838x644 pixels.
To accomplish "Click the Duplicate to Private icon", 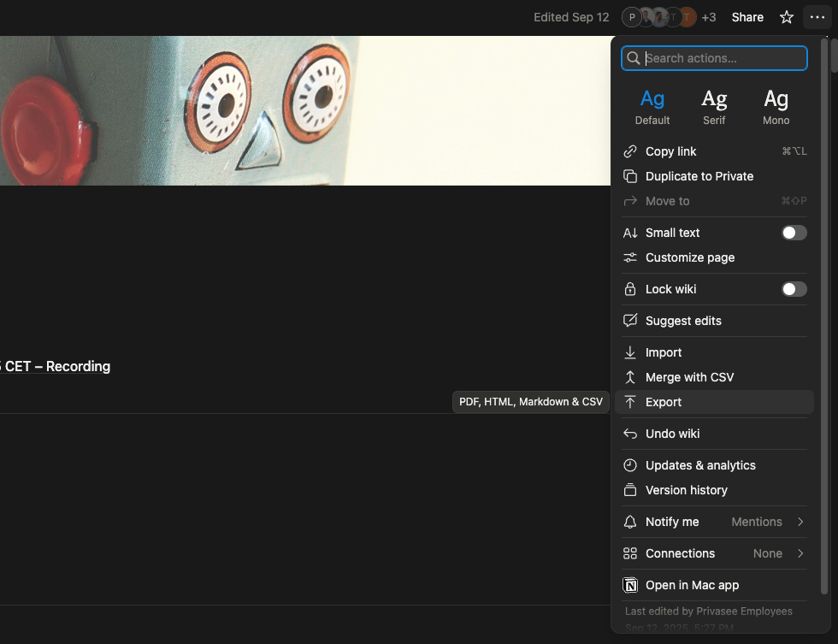I will [630, 176].
